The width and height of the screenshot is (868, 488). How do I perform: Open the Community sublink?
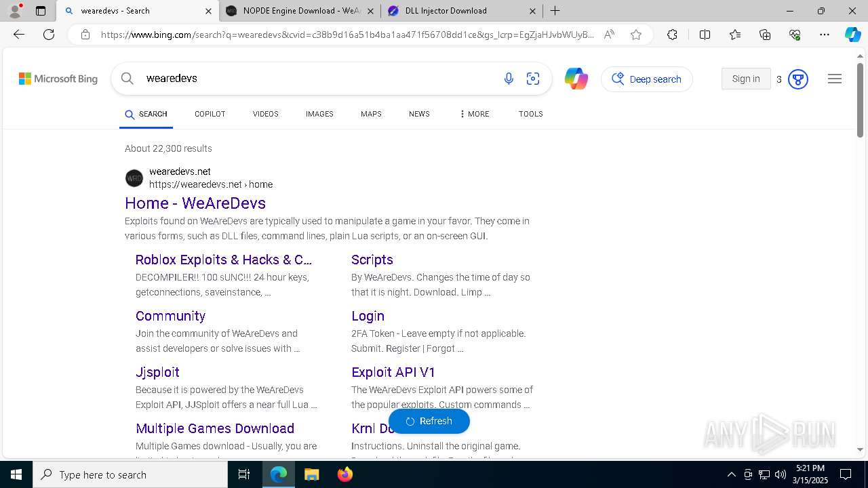(x=170, y=316)
